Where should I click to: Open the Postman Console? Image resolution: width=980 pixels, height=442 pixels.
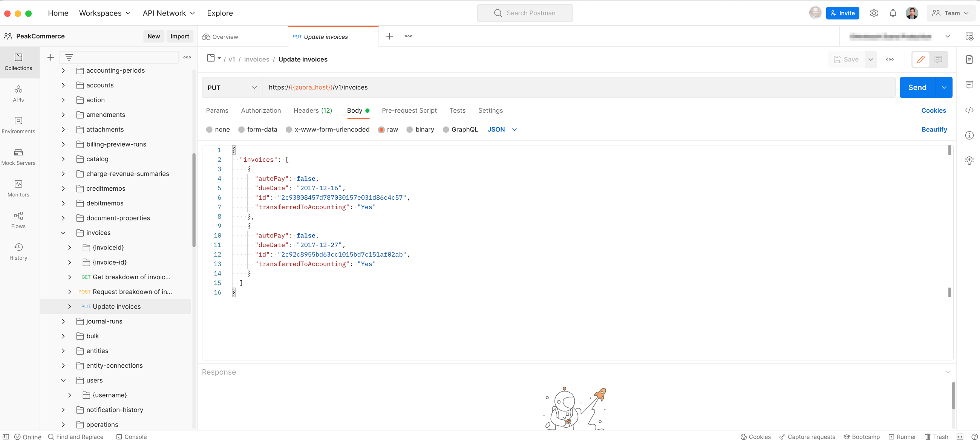131,437
